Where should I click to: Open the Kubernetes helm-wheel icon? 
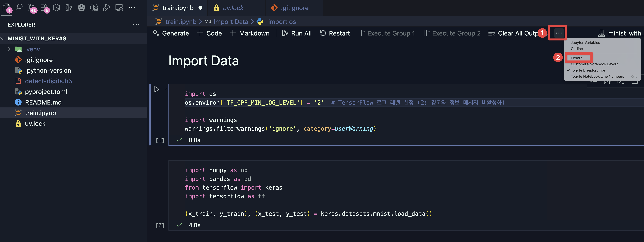click(x=81, y=8)
